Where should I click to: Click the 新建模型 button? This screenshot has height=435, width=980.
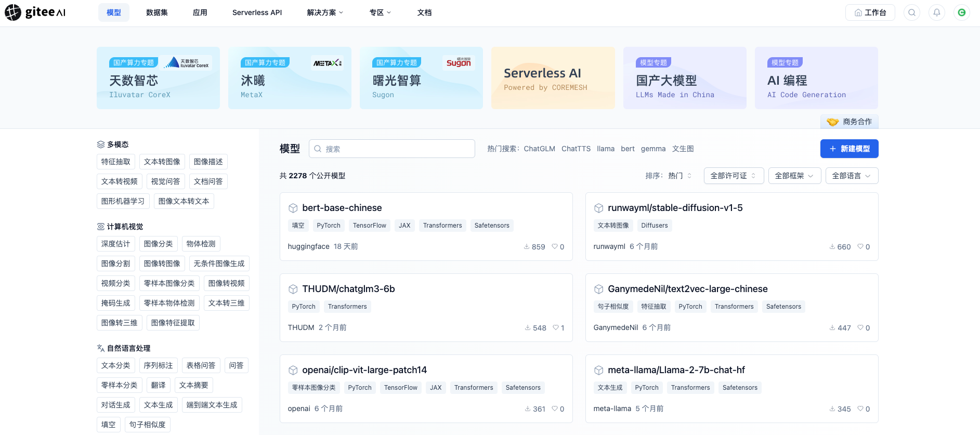[850, 149]
